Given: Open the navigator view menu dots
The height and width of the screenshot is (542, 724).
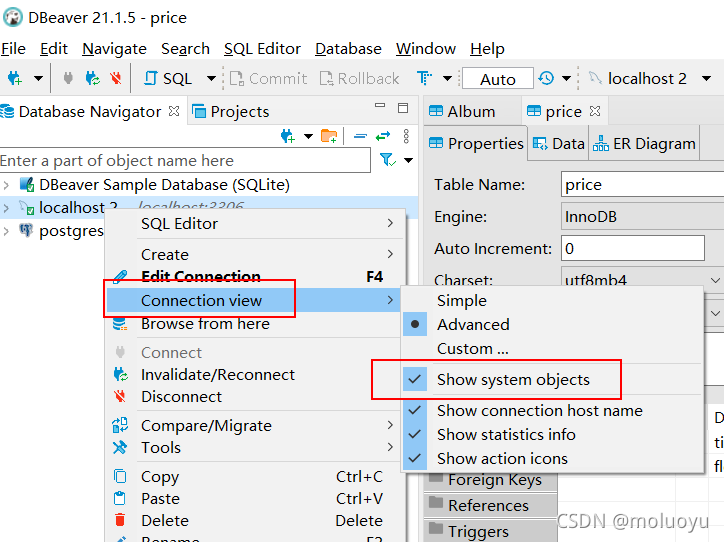Looking at the screenshot, I should pos(406,136).
